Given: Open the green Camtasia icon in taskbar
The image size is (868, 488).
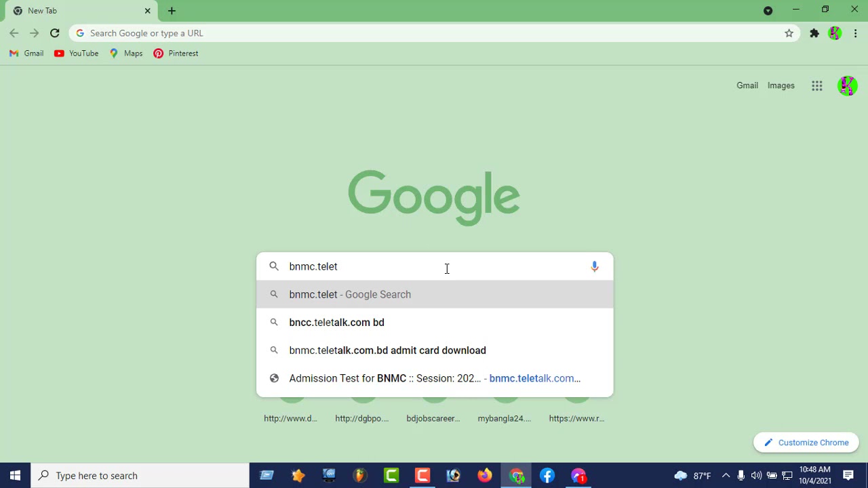Looking at the screenshot, I should [391, 476].
